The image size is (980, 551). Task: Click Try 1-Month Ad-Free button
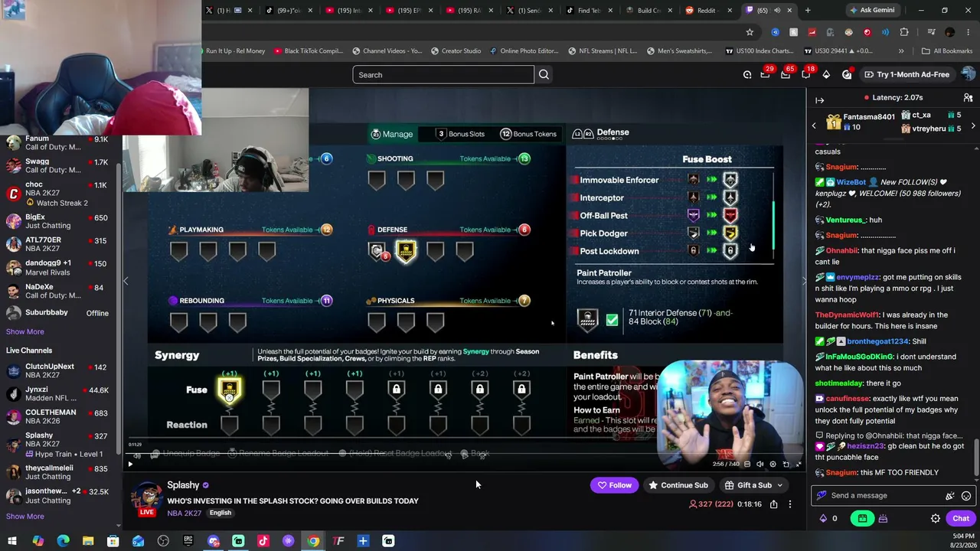click(x=906, y=74)
